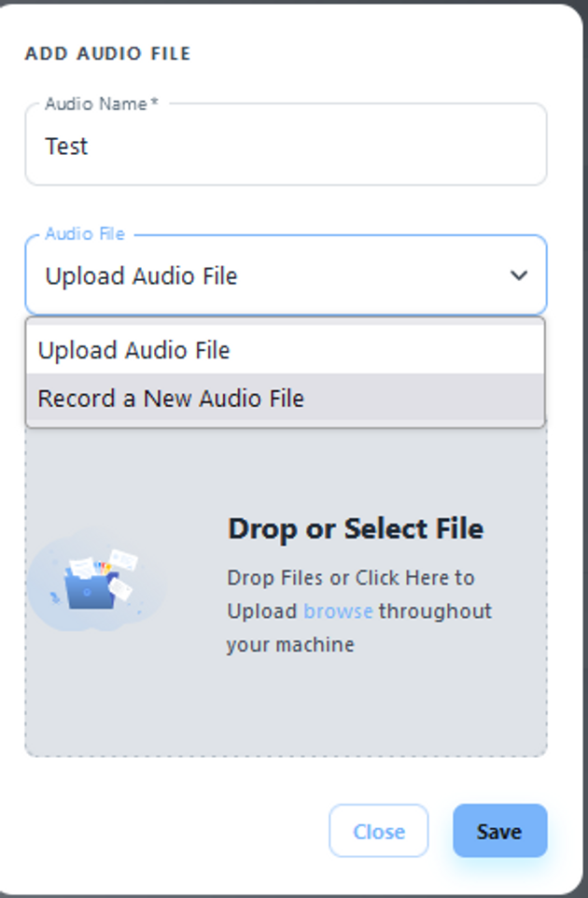
Task: Click the word 'throughout' after browse link
Action: point(435,611)
